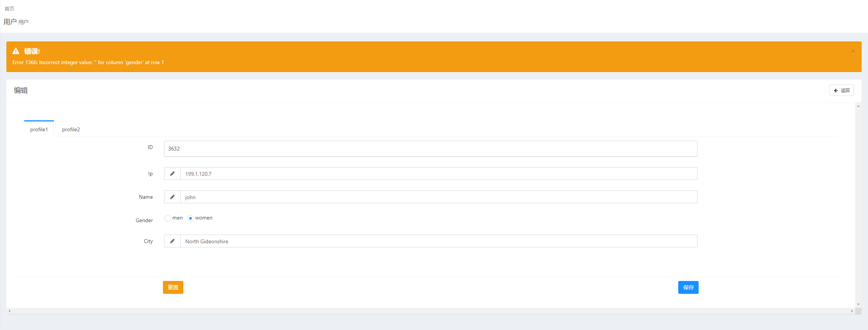This screenshot has height=330, width=868.
Task: Click the pencil icon beside the Name field
Action: click(x=172, y=197)
